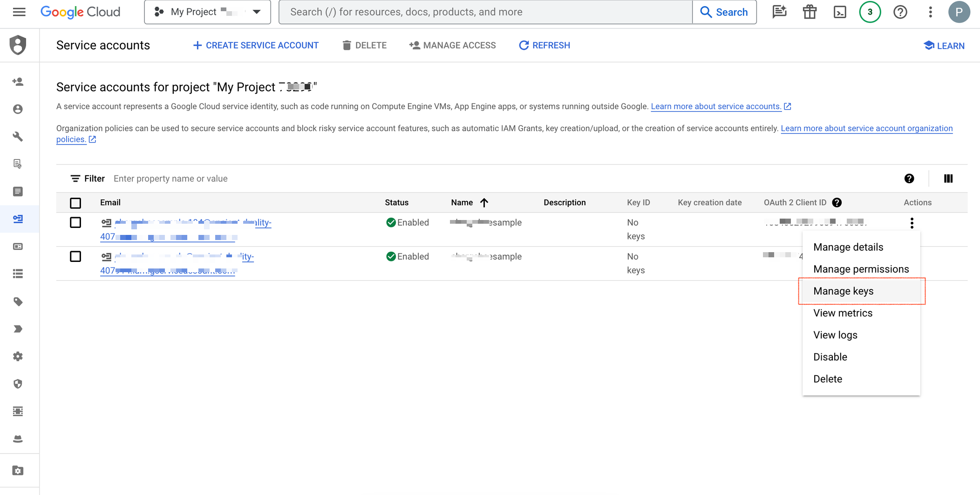Viewport: 980px width, 495px height.
Task: Choose Manage permissions in the menu
Action: (x=861, y=269)
